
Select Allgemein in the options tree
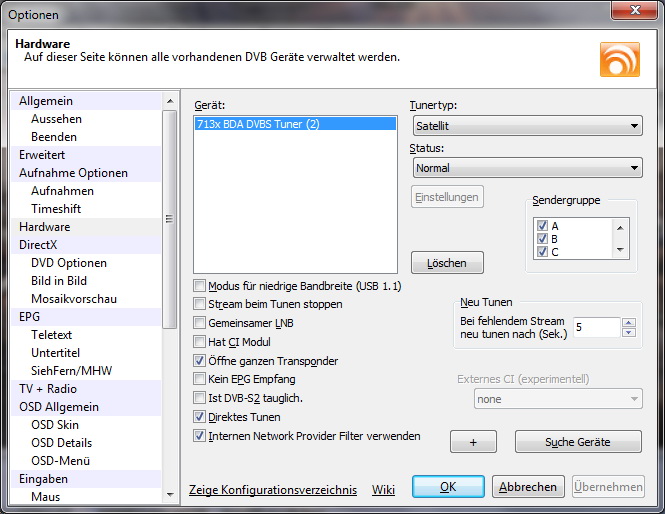(x=86, y=101)
